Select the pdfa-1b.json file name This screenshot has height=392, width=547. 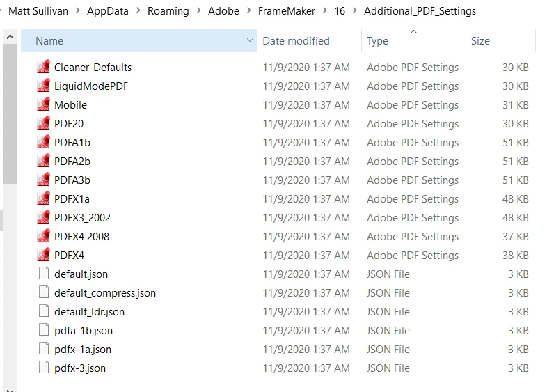click(84, 331)
